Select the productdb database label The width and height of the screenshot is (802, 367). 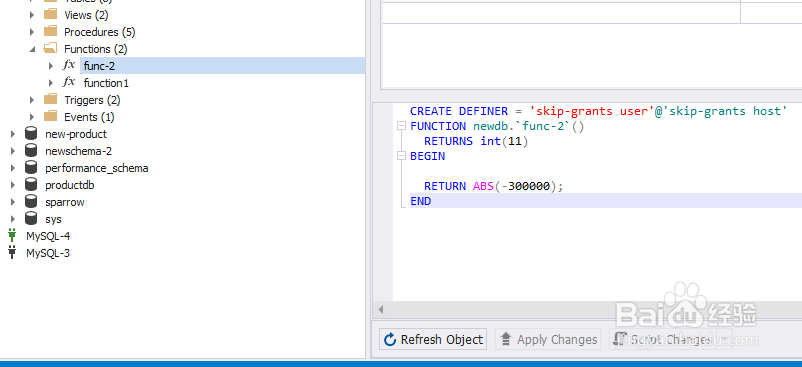(70, 185)
